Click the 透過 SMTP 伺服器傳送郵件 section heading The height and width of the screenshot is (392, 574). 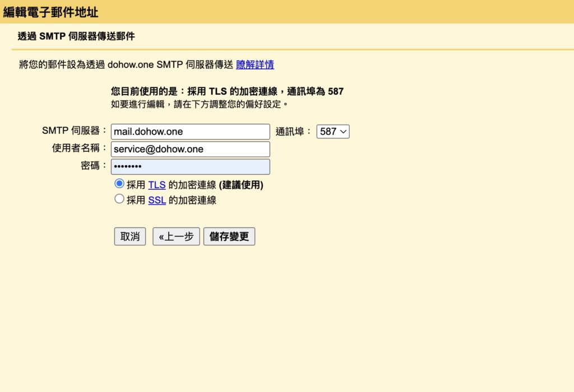click(76, 37)
